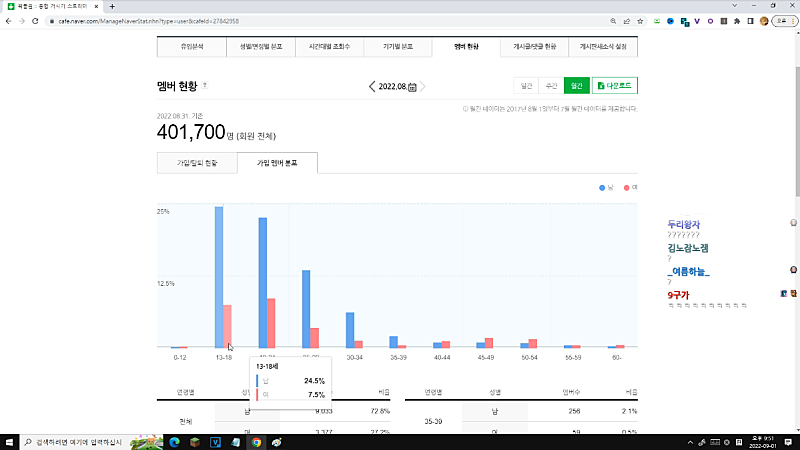Switch to the 가입/탈퇴 현황 tab
Screen dimensions: 800x450
coord(197,162)
